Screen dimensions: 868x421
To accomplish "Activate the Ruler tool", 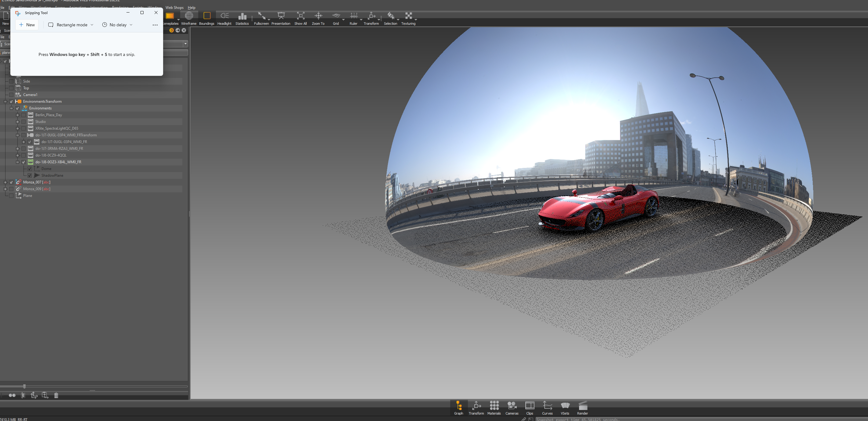I will [353, 19].
